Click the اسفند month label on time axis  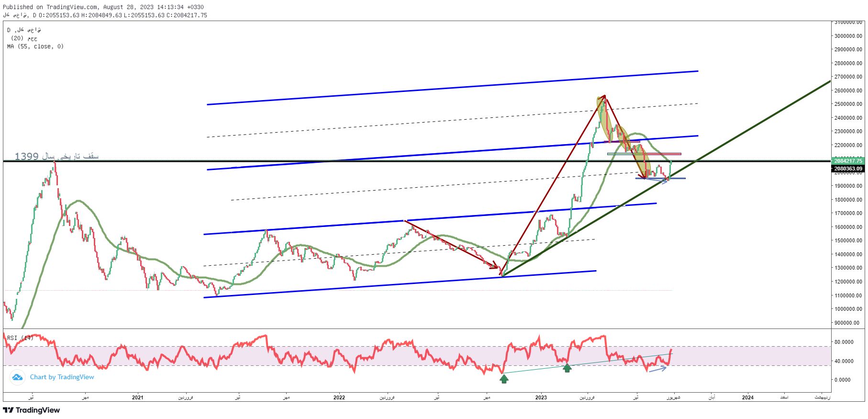coord(784,397)
